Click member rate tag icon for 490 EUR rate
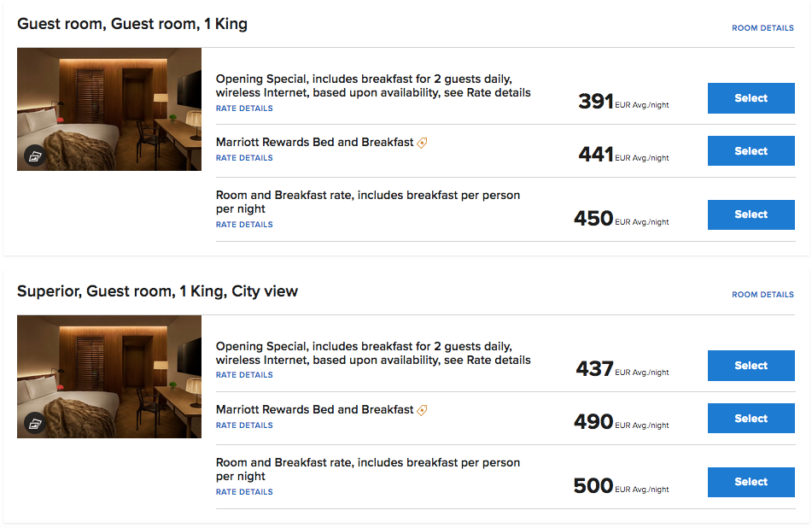This screenshot has height=528, width=812. [x=422, y=410]
